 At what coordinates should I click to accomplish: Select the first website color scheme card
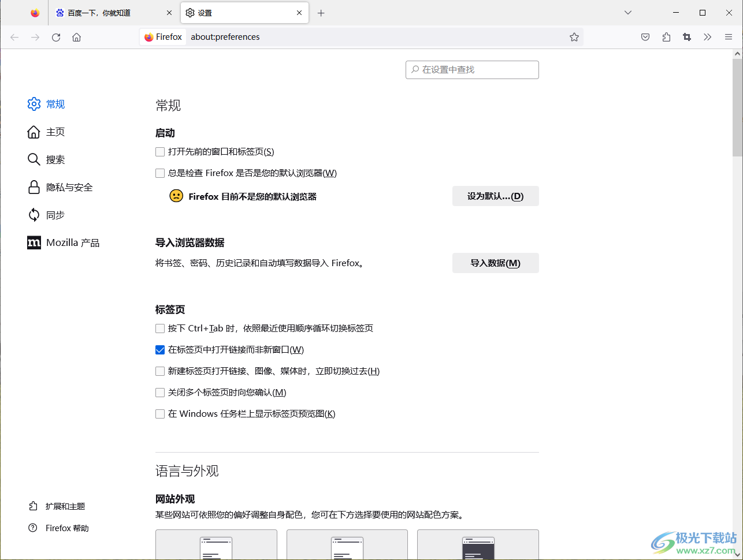pos(216,544)
